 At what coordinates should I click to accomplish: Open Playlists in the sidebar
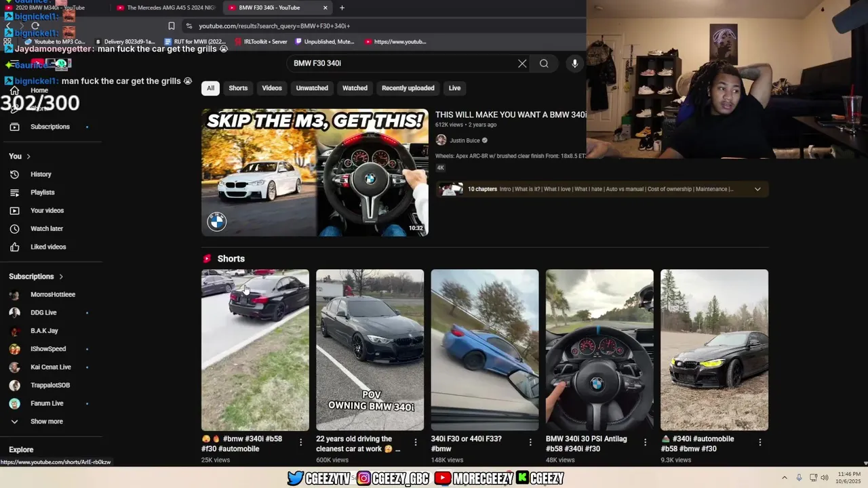coord(42,192)
